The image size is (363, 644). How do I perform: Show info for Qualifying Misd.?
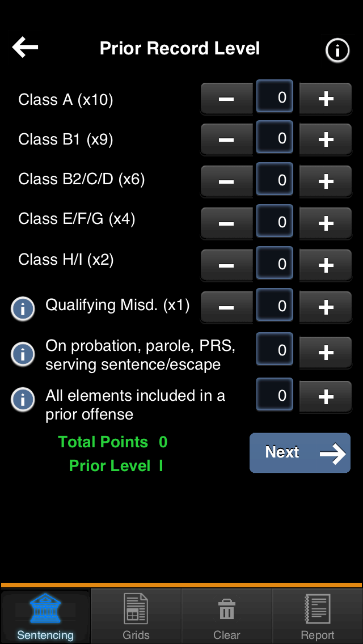[x=23, y=309]
